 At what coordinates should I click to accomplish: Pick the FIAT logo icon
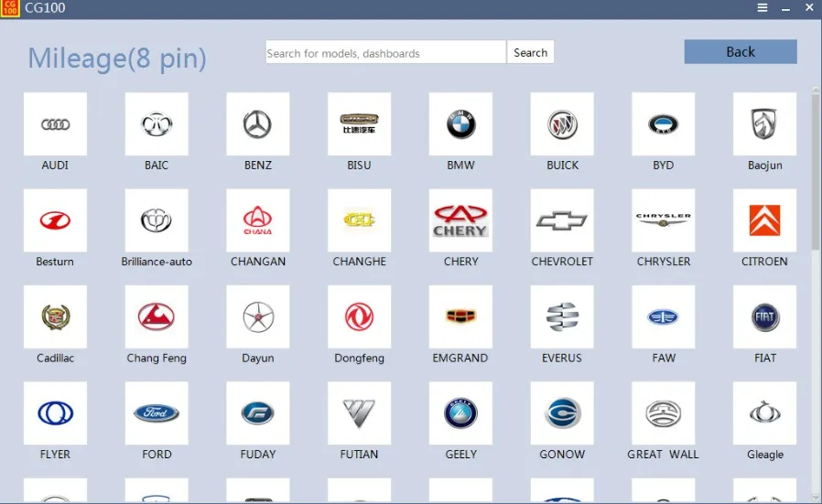click(x=764, y=316)
